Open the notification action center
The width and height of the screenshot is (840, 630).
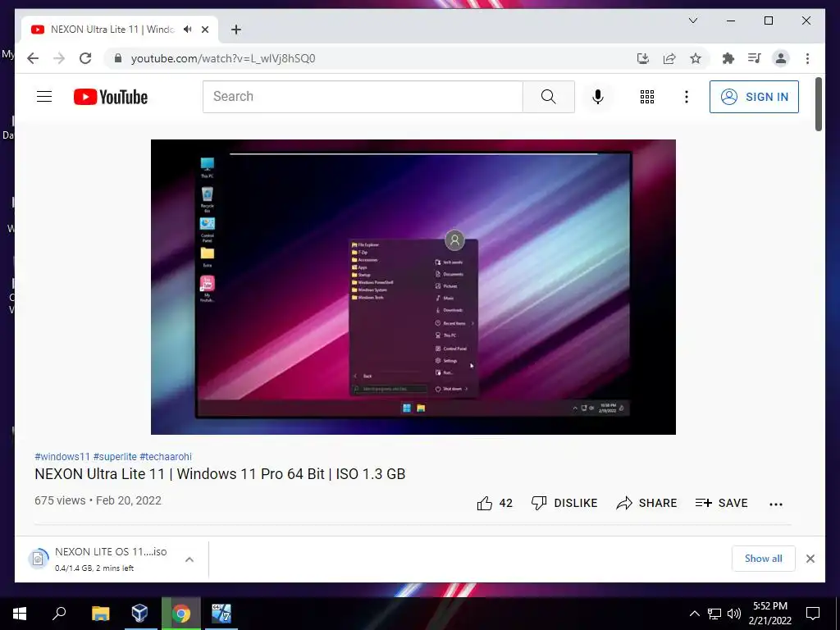pyautogui.click(x=813, y=614)
